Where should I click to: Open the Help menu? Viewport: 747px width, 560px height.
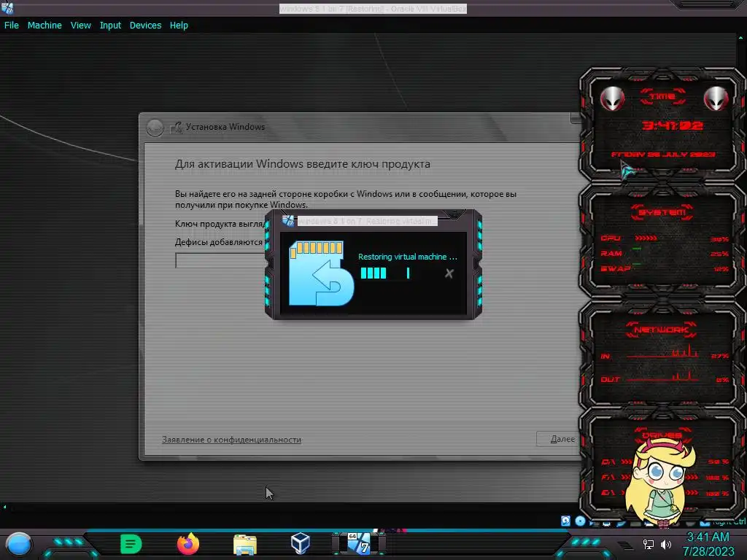(179, 26)
